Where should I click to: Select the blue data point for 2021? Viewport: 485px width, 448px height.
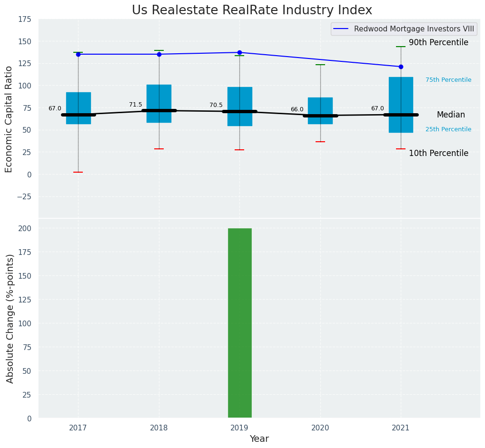[401, 67]
